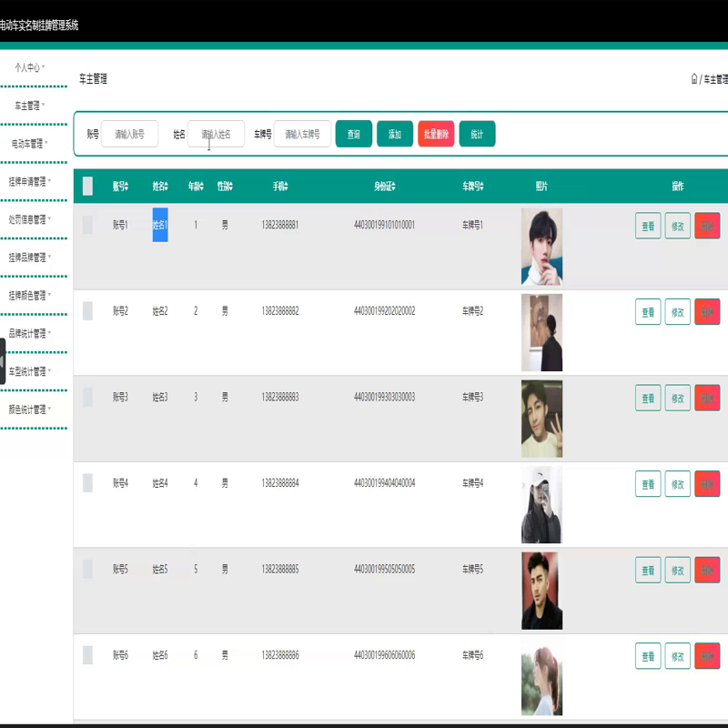Check the checkbox for row 账号6
The height and width of the screenshot is (728, 728).
coord(87,654)
